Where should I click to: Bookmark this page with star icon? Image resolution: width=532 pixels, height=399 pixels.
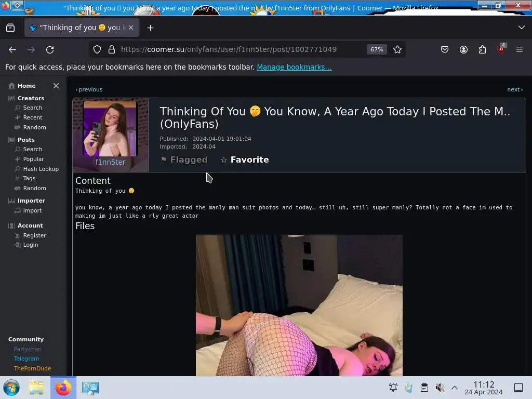(x=397, y=49)
